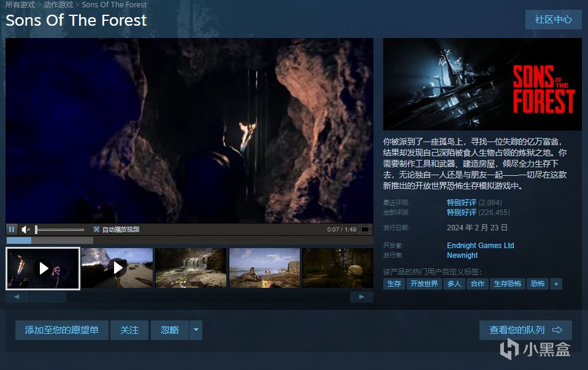Select the 开放世界 tag
The width and height of the screenshot is (588, 370).
coord(424,284)
